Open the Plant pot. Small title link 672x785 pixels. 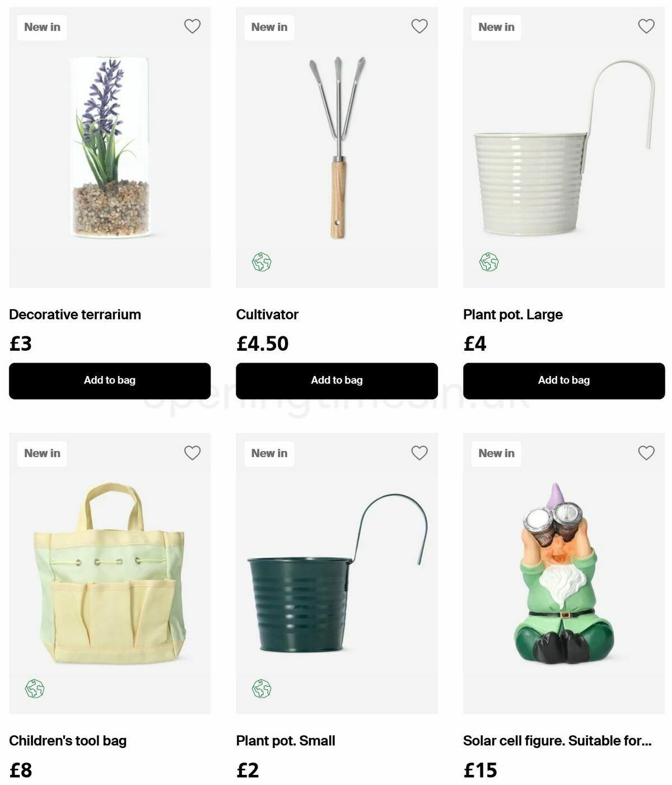tap(286, 741)
